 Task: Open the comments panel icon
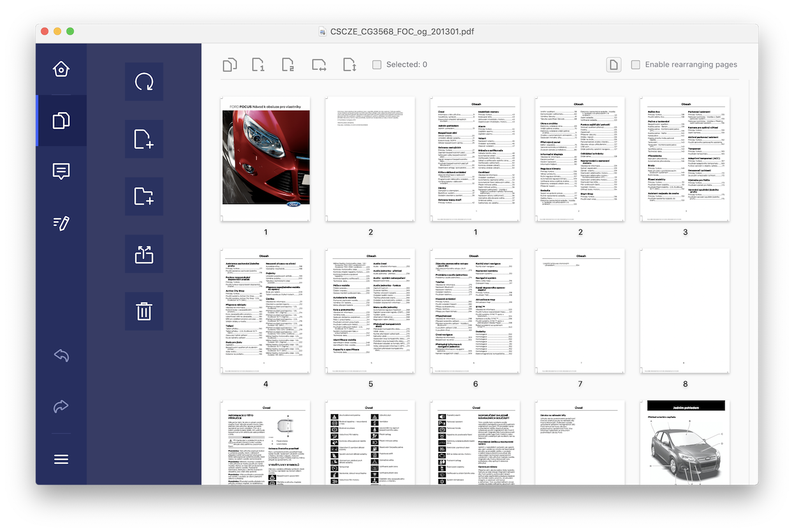pyautogui.click(x=61, y=172)
